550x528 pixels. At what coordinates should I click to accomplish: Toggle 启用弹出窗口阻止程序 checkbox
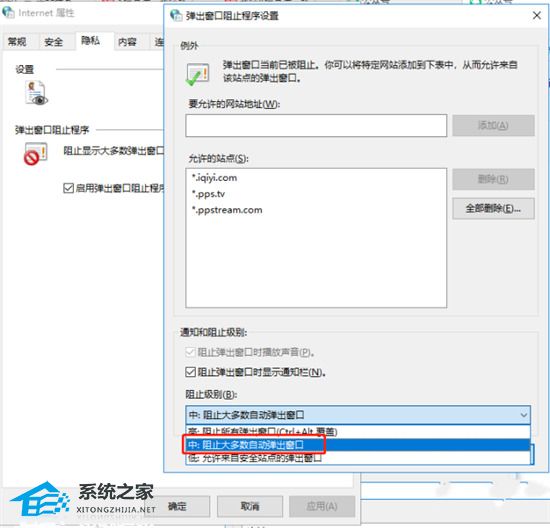(x=68, y=188)
